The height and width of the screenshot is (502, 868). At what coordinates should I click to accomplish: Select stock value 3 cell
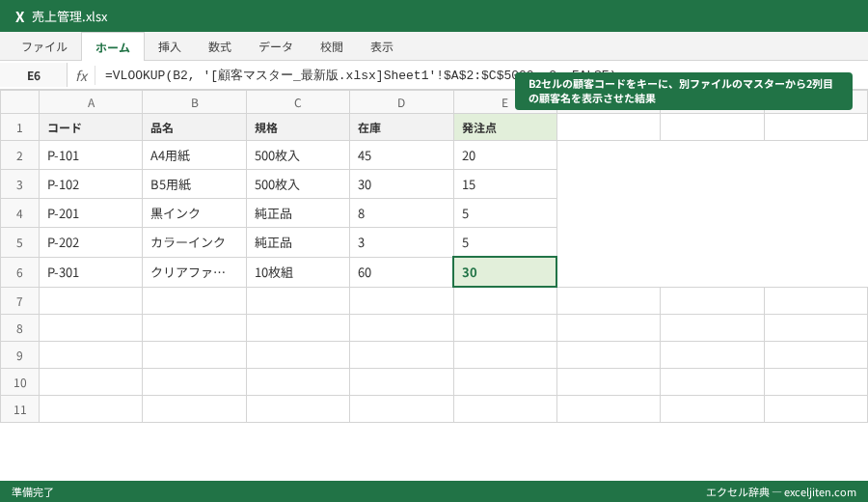pyautogui.click(x=401, y=242)
